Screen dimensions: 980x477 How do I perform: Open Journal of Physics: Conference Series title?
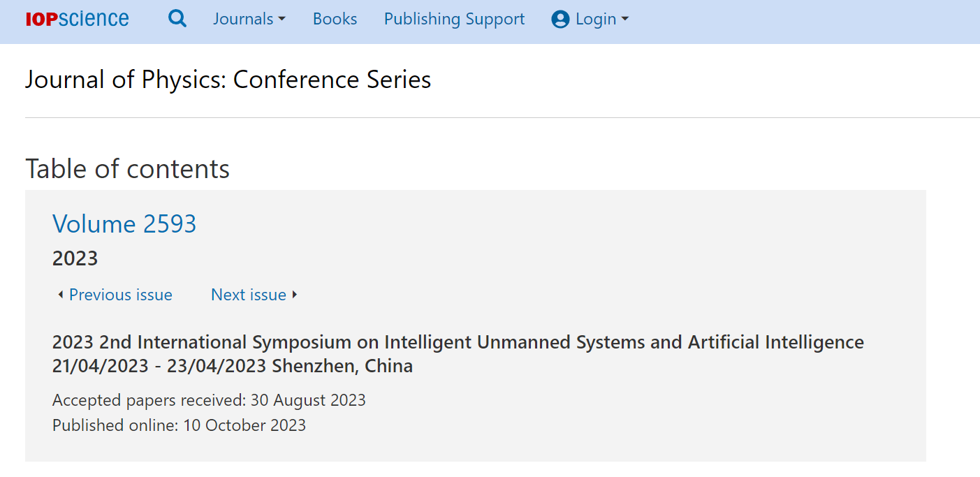(228, 80)
